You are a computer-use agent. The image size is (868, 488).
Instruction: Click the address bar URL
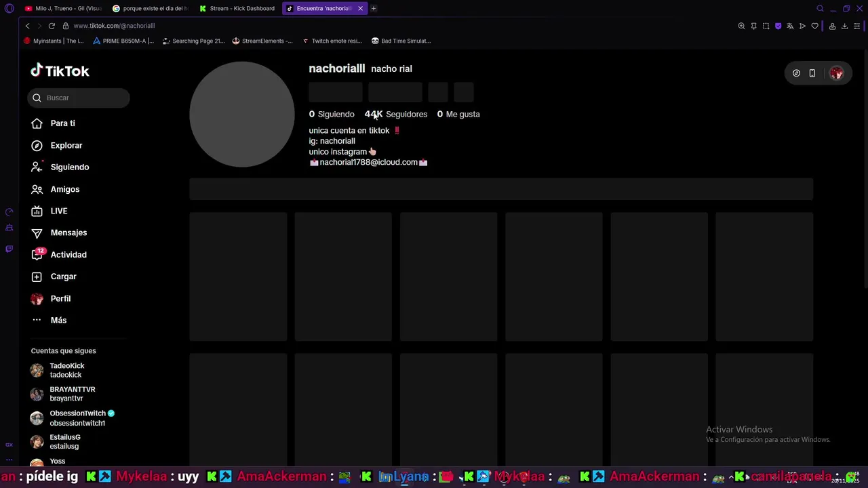(114, 26)
